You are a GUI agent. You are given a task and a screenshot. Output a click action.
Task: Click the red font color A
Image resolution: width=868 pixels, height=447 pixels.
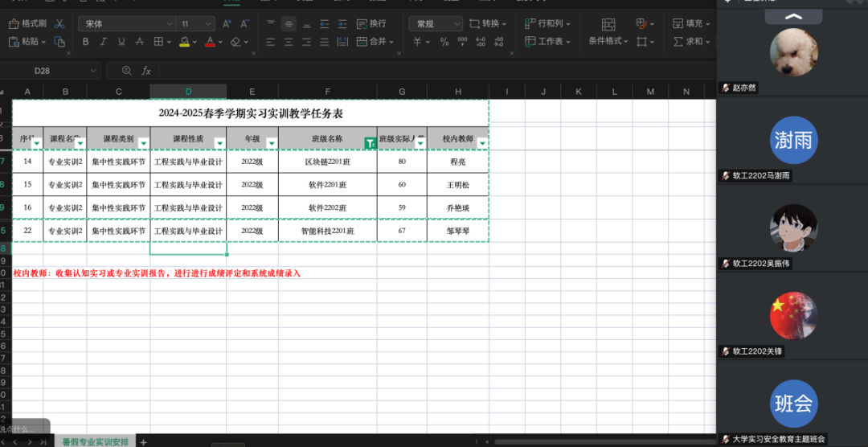coord(210,42)
